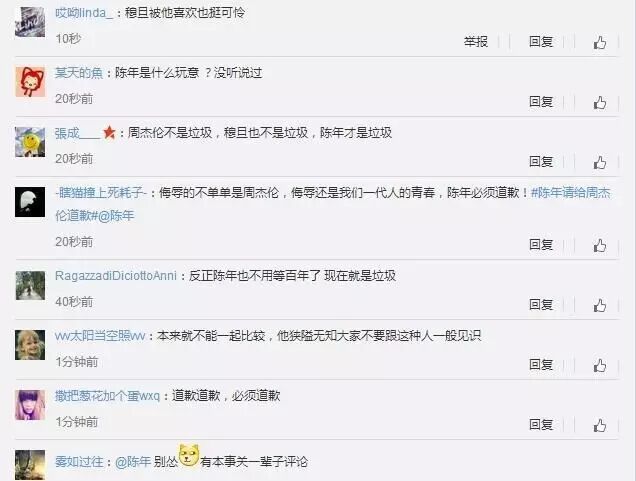636x481 pixels.
Task: Thumbs-up vv太阳当空照vv's comment
Action: click(x=600, y=365)
